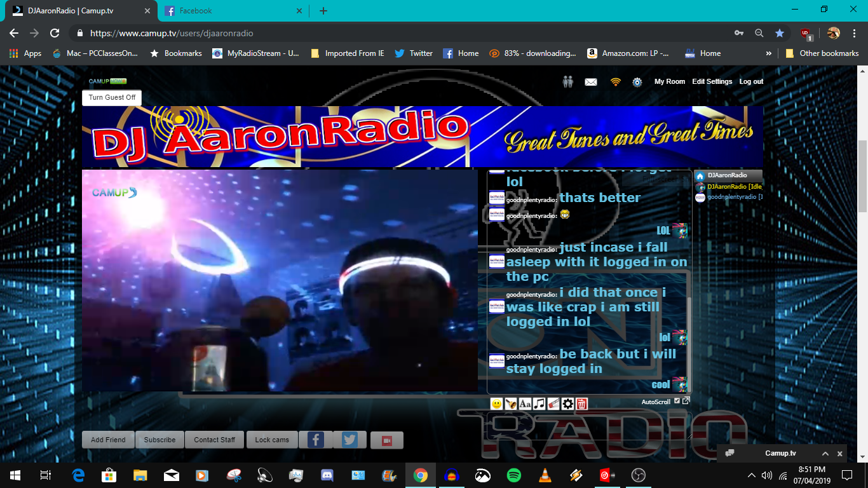868x488 pixels.
Task: Click the Turn Guest Off button
Action: (111, 98)
